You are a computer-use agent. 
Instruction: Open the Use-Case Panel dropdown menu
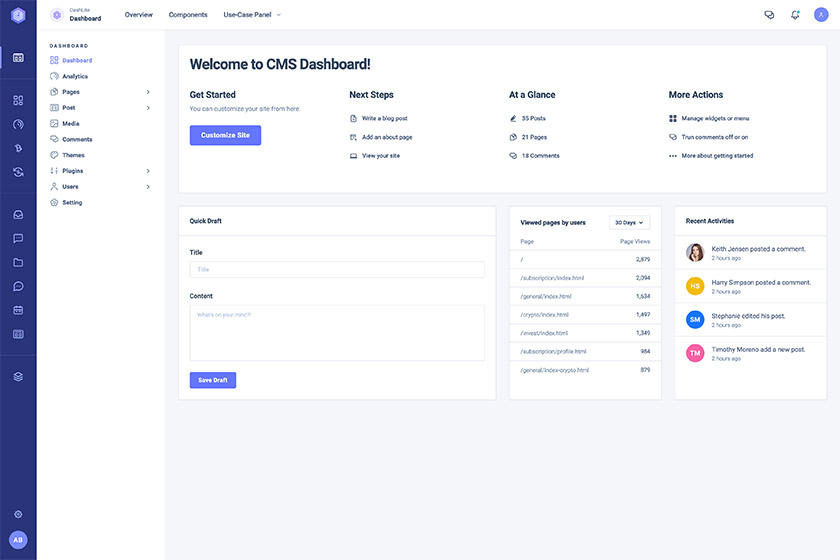click(x=252, y=15)
